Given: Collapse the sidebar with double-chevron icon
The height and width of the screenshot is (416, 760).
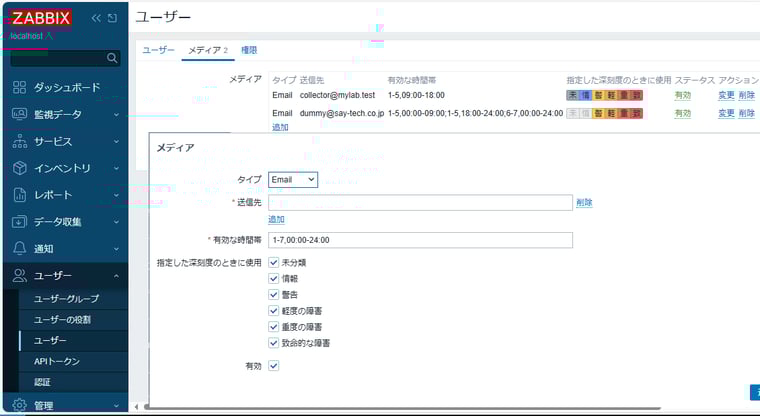Looking at the screenshot, I should tap(96, 18).
